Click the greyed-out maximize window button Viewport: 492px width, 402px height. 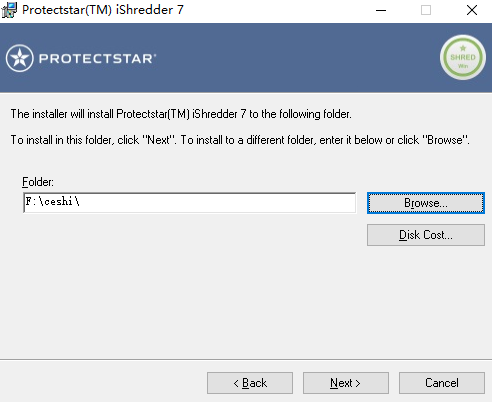coord(426,10)
